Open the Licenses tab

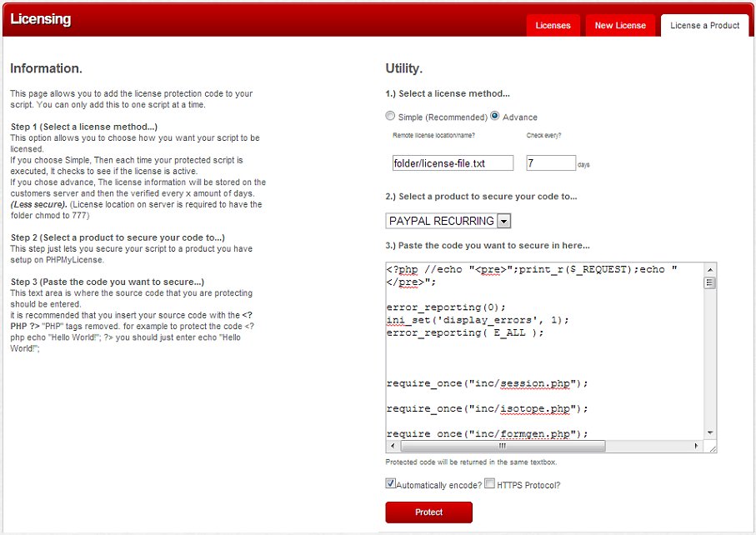[553, 26]
